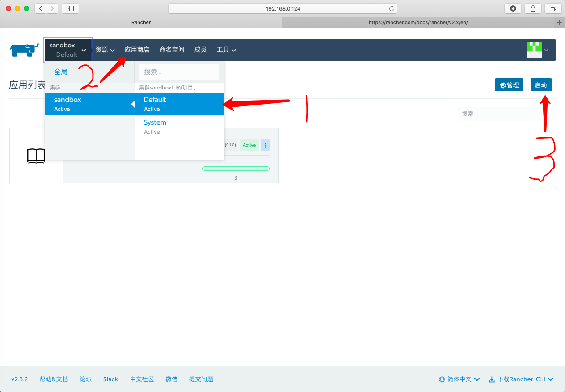Open the Safari share menu

coord(533,8)
